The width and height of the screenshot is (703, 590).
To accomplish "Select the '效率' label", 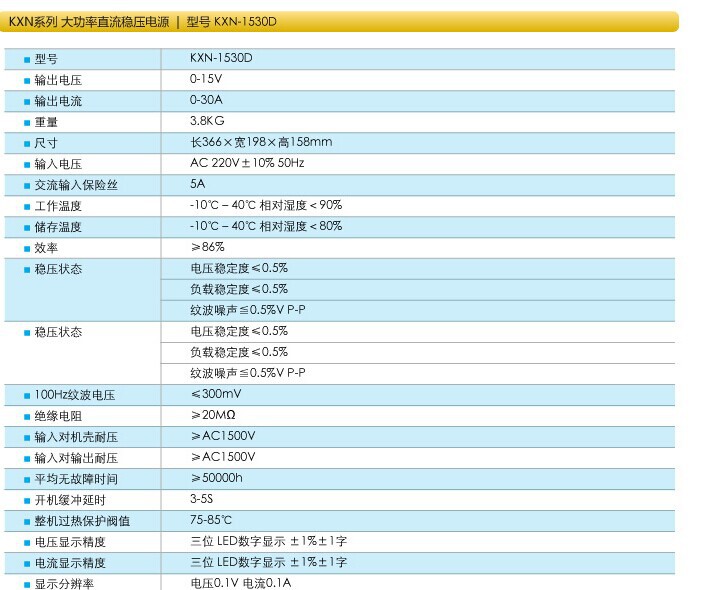I will [x=46, y=248].
